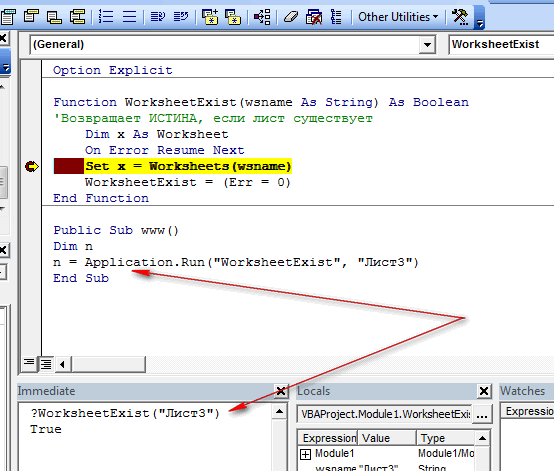Viewport: 554px width, 471px height.
Task: Click the Value column header in Locals
Action: [x=387, y=438]
